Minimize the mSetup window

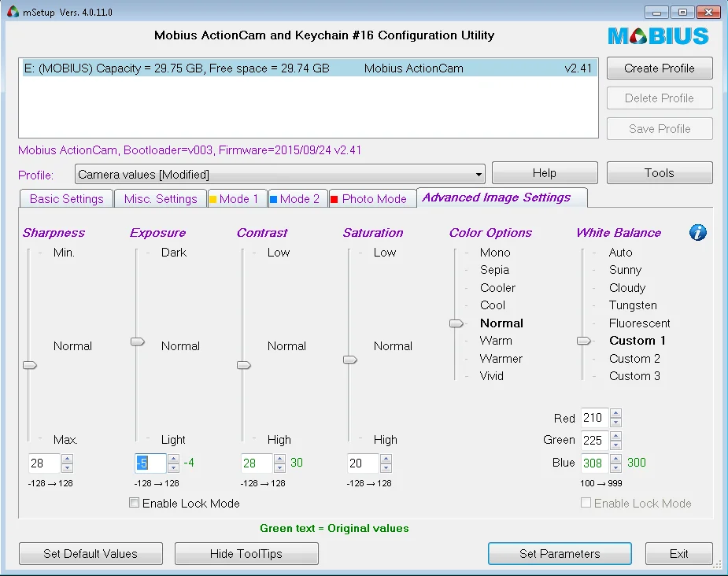pos(656,13)
